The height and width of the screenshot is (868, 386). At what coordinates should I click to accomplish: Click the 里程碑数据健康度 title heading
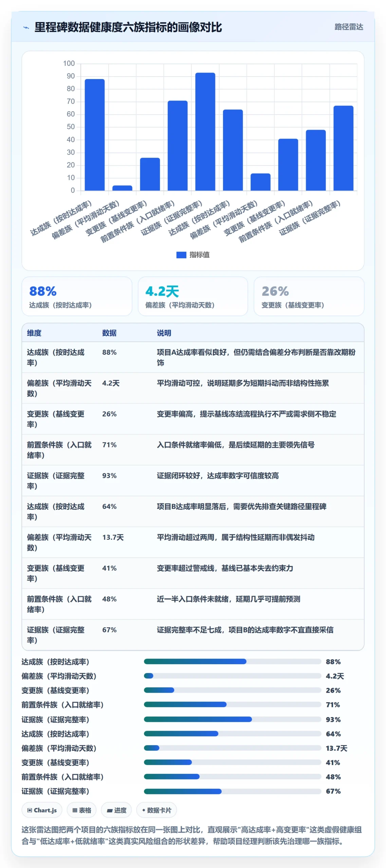[x=128, y=27]
